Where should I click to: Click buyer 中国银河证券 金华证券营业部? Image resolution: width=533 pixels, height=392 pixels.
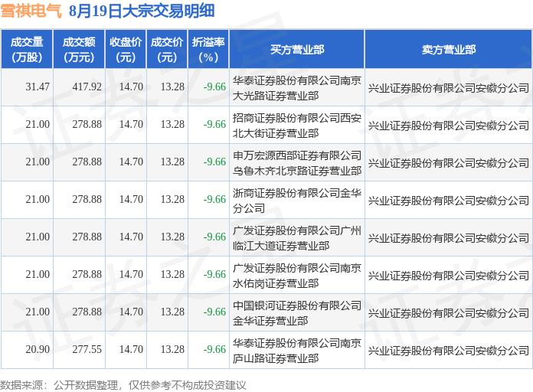pyautogui.click(x=297, y=313)
